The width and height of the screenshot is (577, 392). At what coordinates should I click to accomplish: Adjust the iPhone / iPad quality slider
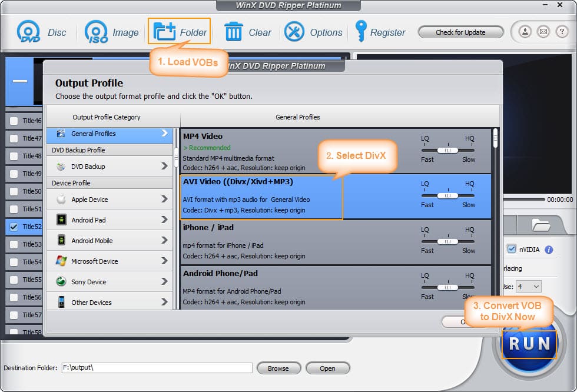447,241
